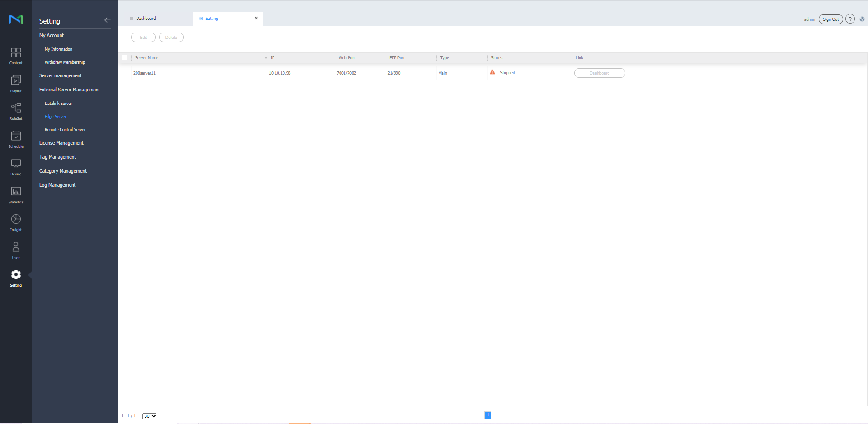This screenshot has width=868, height=424.
Task: Open the Playlist section icon
Action: click(x=16, y=84)
